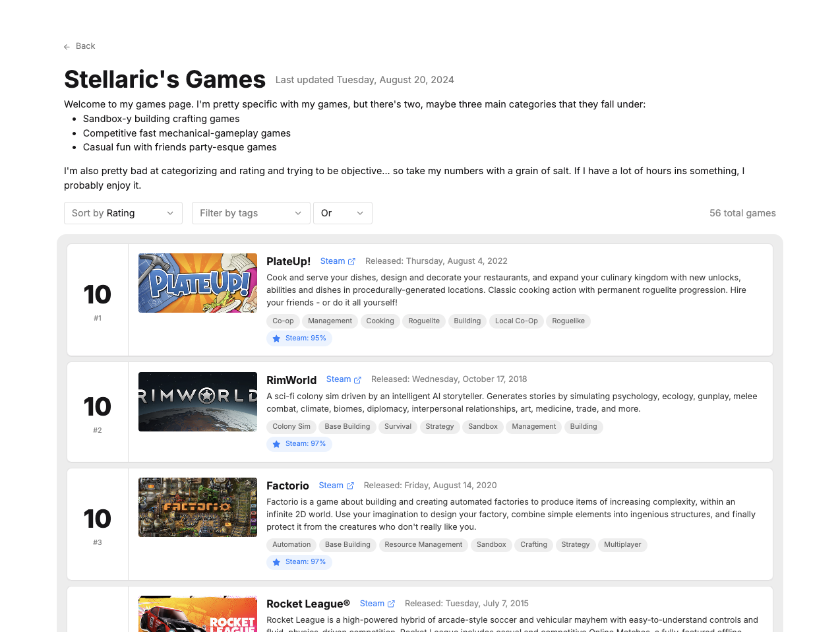Open PlateUp!'s Steam page via external link icon
The image size is (840, 632).
tap(351, 261)
